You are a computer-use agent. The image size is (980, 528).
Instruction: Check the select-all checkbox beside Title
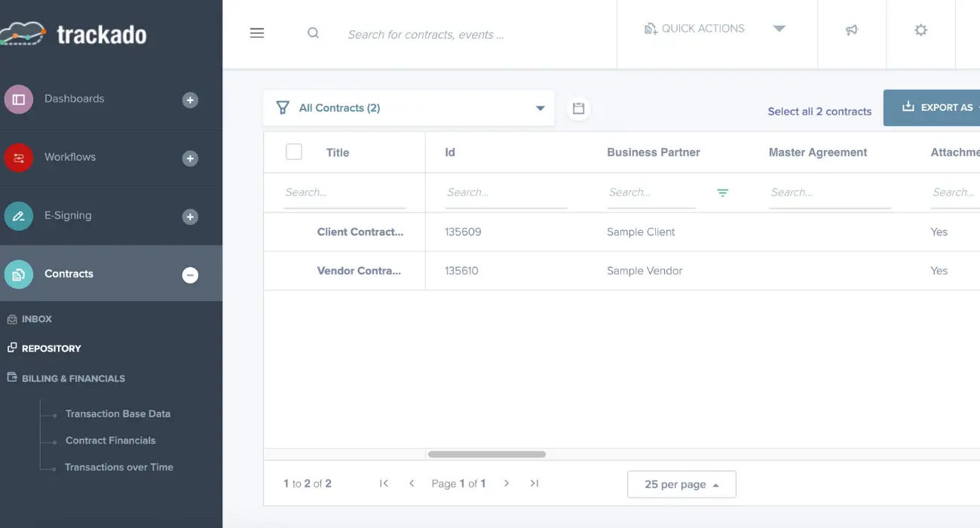click(x=294, y=152)
